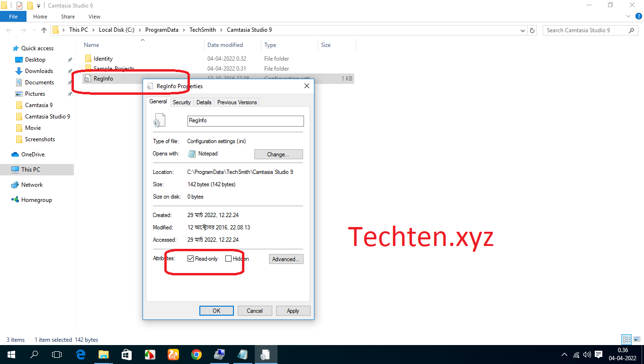Open Documents in the navigation pane
Screen dimensions: 644x364
coord(39,82)
